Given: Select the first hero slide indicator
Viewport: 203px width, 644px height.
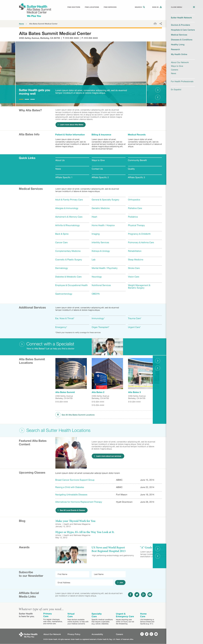Looking at the screenshot, I should click(21, 99).
